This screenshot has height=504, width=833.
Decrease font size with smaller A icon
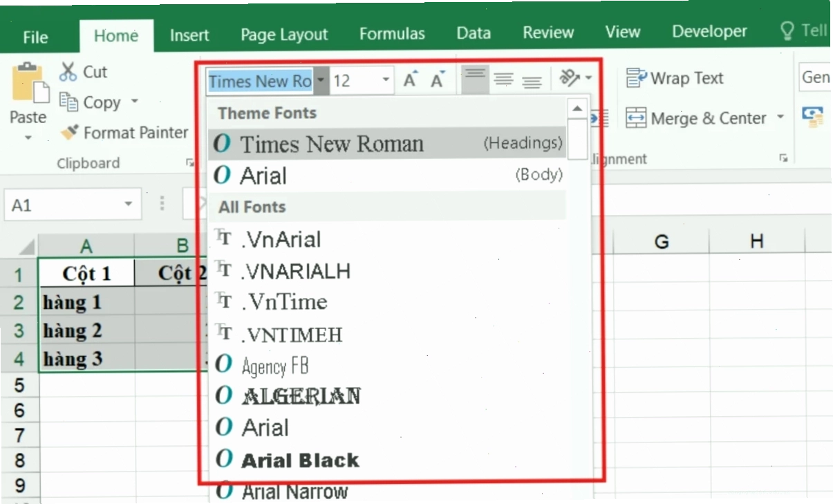point(438,80)
